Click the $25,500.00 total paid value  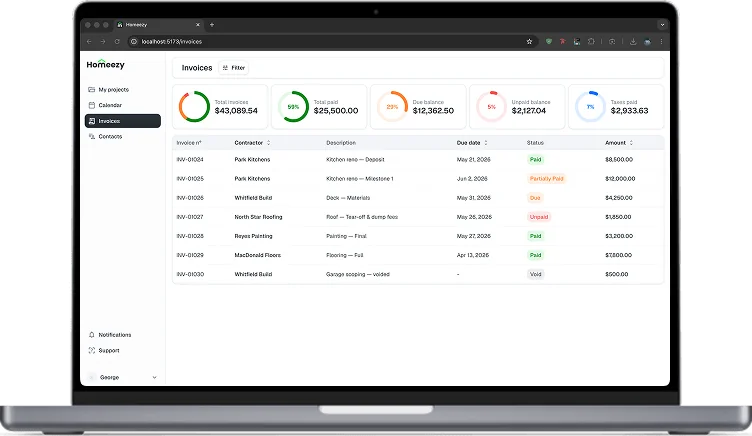(x=336, y=111)
